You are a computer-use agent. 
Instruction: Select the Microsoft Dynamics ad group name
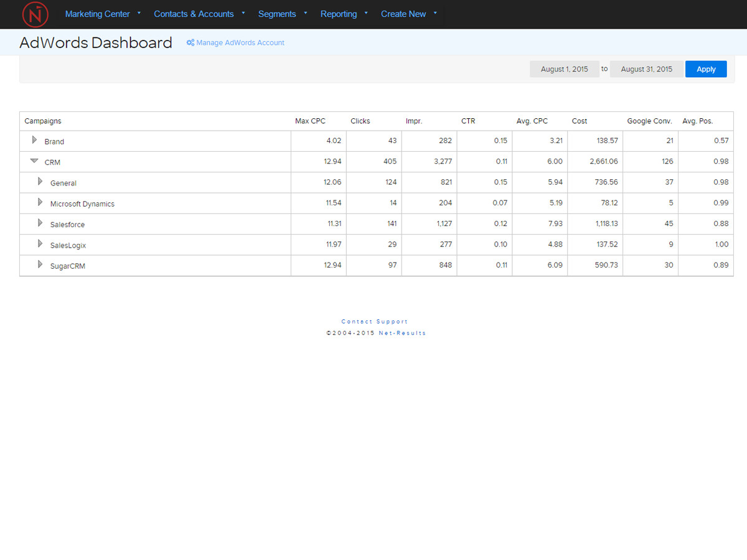tap(82, 204)
